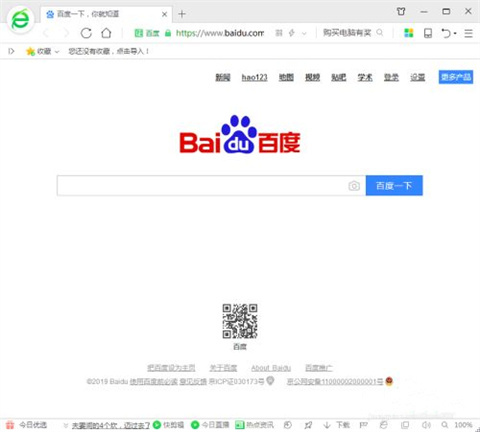
Task: Go to home page via house icon
Action: [106, 33]
